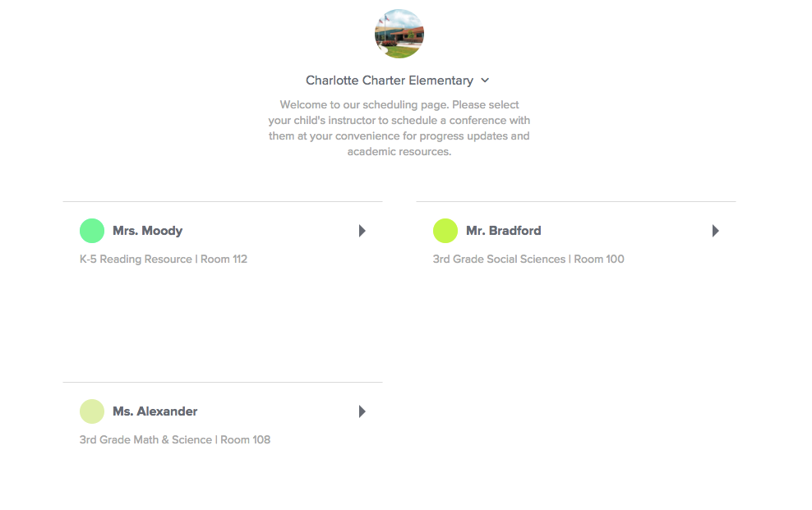
Task: Select Mr. Bradford as your child's instructor
Action: pos(503,231)
